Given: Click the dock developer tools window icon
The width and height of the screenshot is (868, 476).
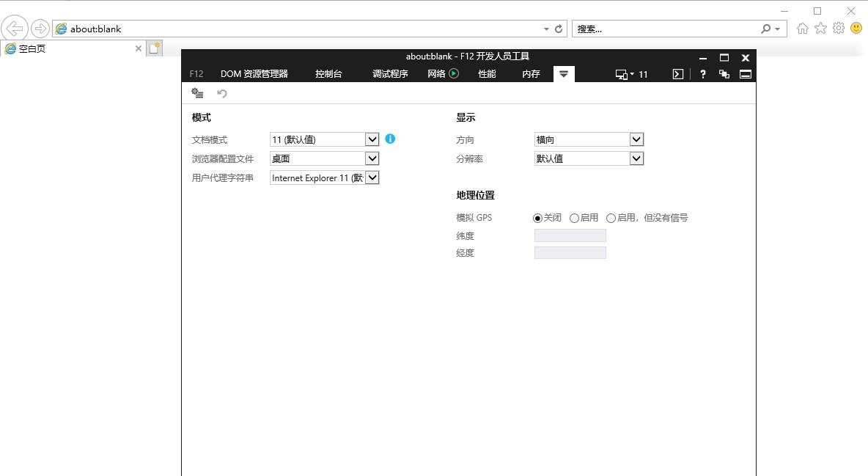Looking at the screenshot, I should [746, 74].
